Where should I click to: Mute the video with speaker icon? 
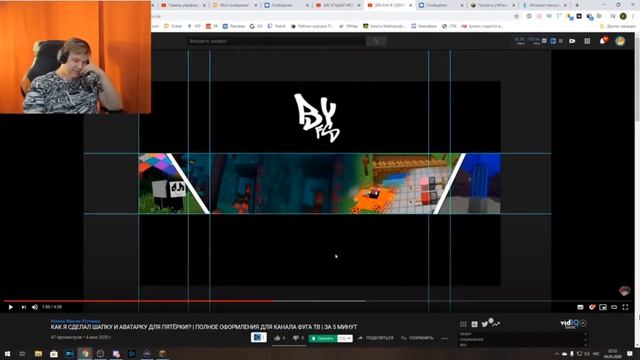point(35,307)
